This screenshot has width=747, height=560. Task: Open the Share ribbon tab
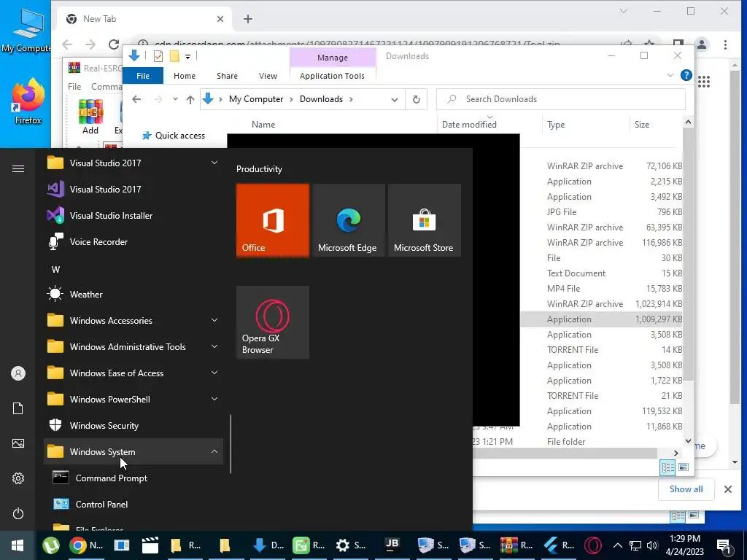pos(228,76)
